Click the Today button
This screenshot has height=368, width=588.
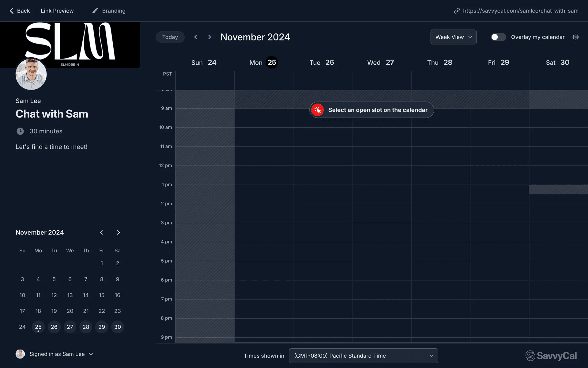[x=170, y=37]
